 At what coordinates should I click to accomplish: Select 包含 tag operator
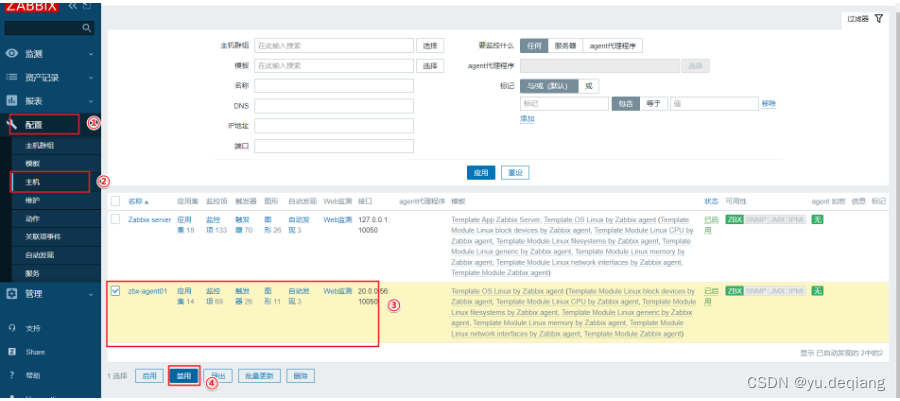[x=626, y=104]
